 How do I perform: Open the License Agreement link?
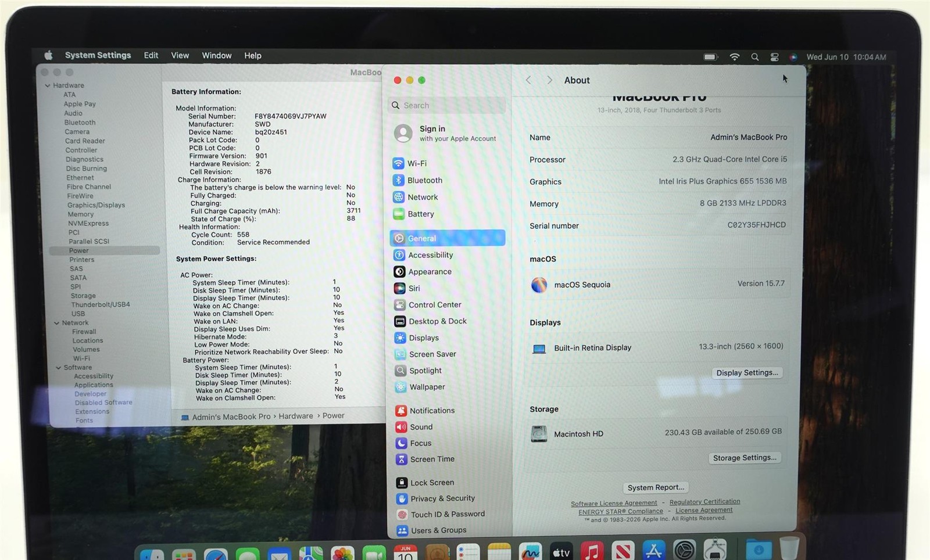[x=704, y=510]
